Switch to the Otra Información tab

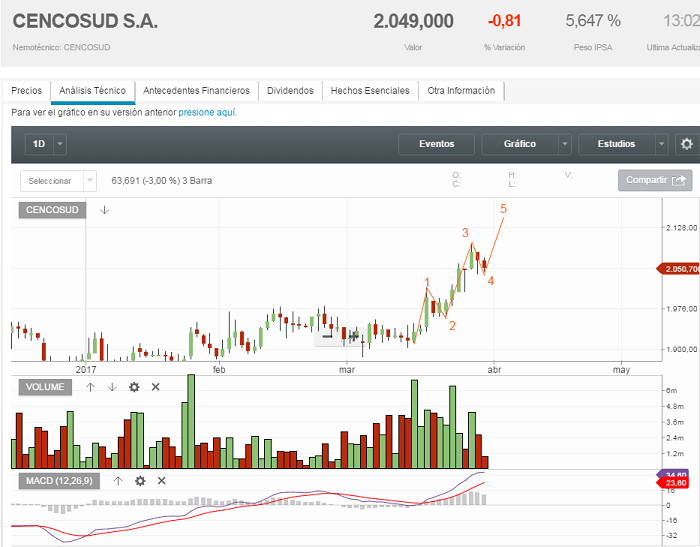click(461, 91)
